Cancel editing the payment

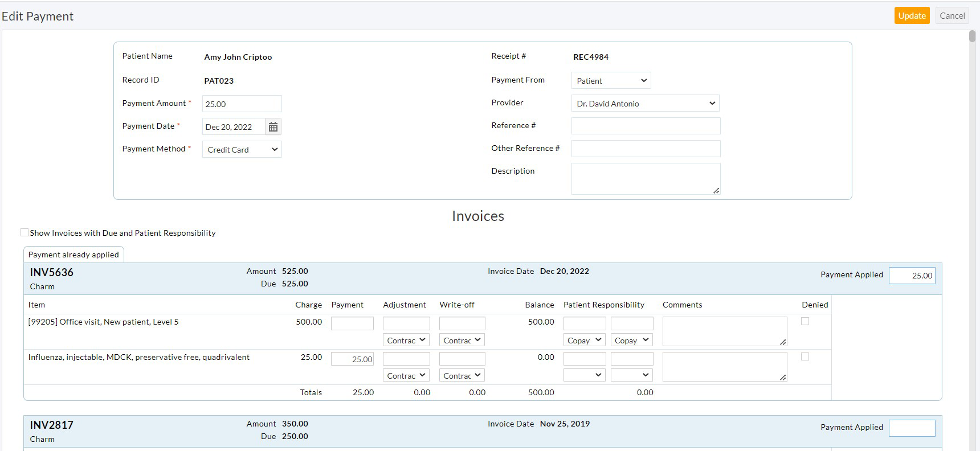[952, 16]
